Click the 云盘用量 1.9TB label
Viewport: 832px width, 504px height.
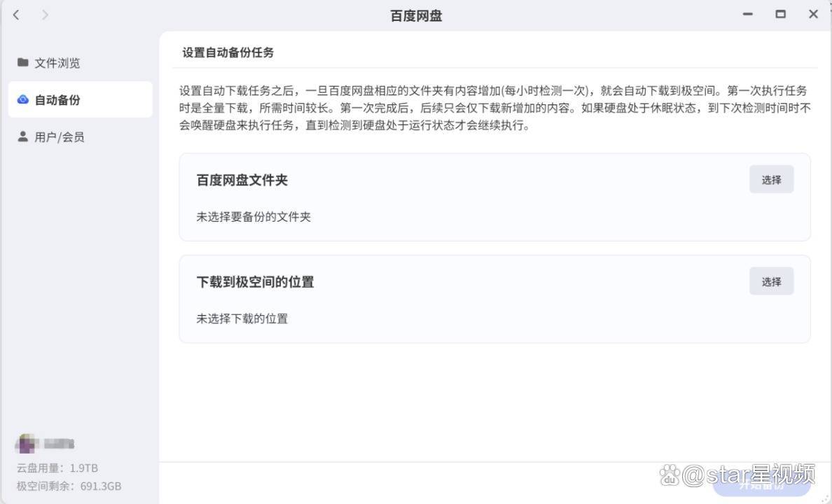click(57, 468)
